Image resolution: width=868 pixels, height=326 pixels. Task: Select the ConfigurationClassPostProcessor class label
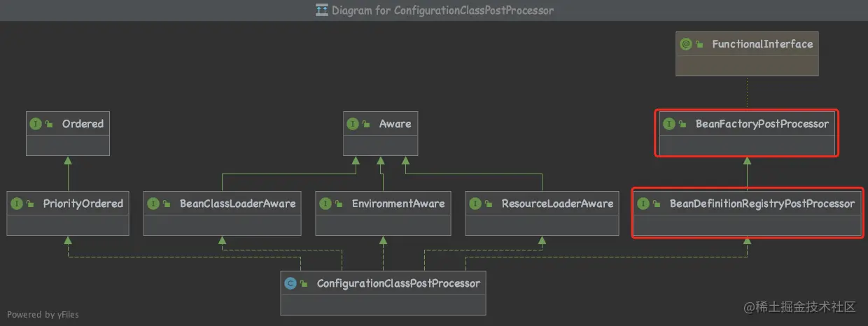point(398,283)
